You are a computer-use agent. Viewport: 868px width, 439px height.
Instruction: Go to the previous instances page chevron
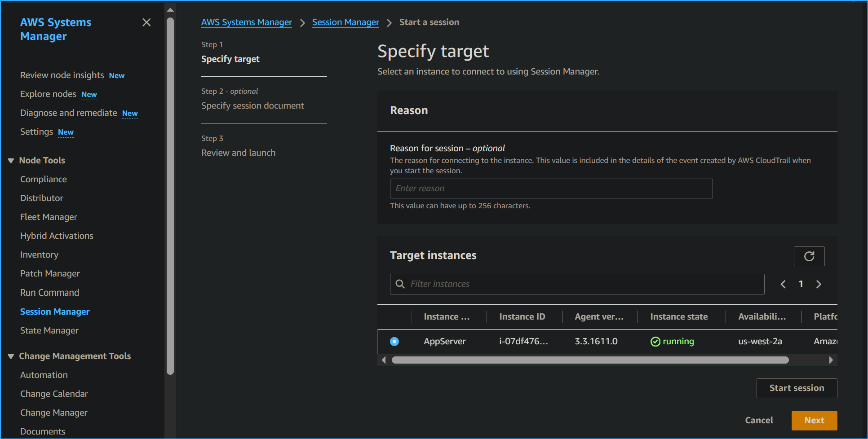point(783,284)
